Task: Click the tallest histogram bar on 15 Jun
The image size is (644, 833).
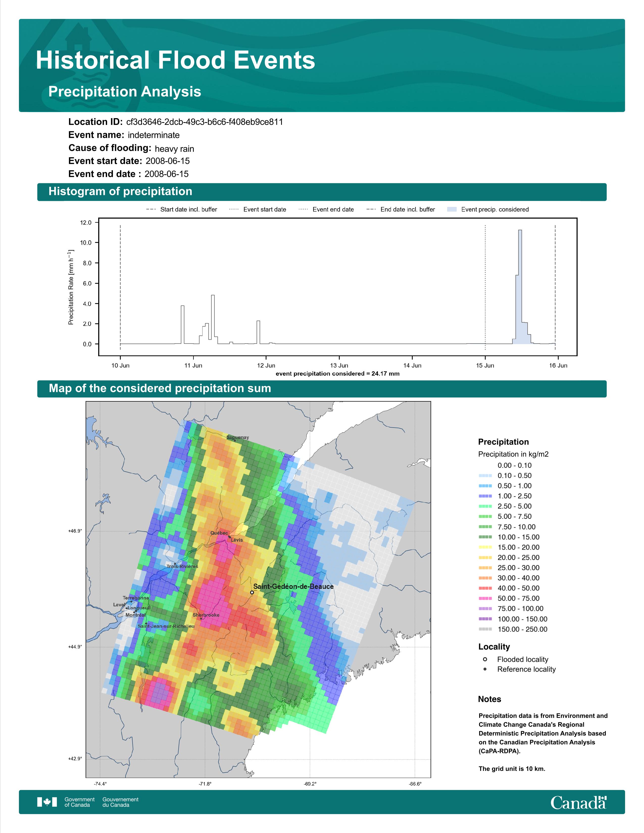Action: coord(520,286)
